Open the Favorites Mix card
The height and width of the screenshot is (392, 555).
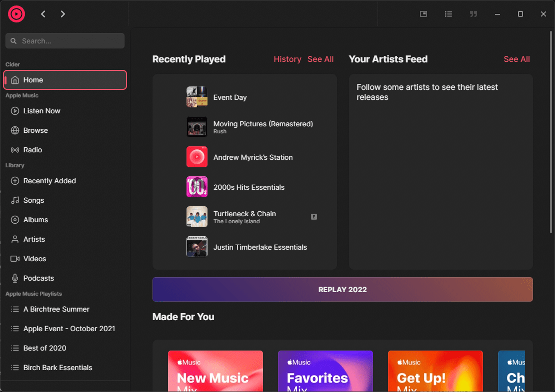(x=325, y=371)
